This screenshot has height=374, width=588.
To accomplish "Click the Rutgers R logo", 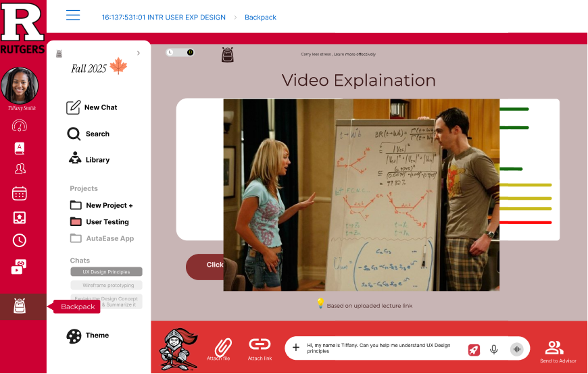I will coord(22,22).
